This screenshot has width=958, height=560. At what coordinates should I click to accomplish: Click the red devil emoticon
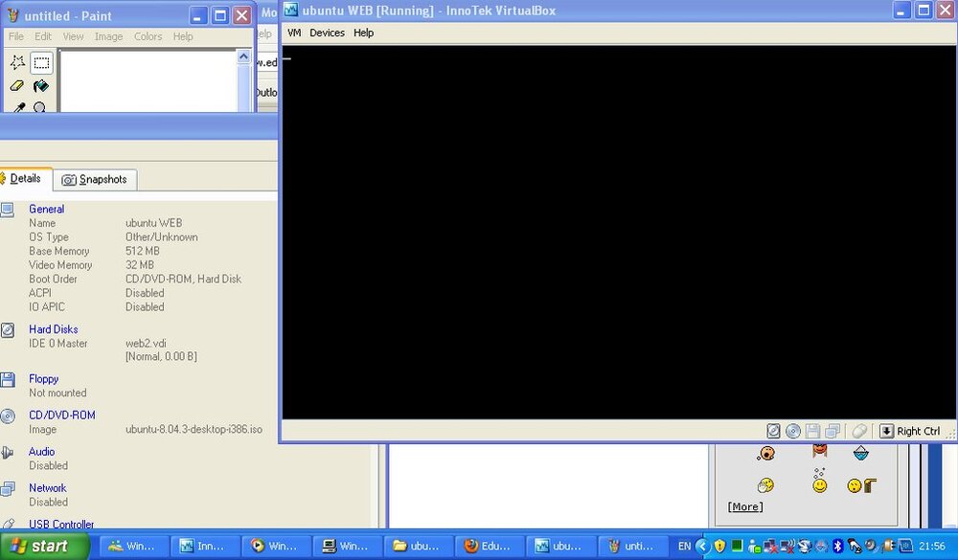tap(820, 451)
